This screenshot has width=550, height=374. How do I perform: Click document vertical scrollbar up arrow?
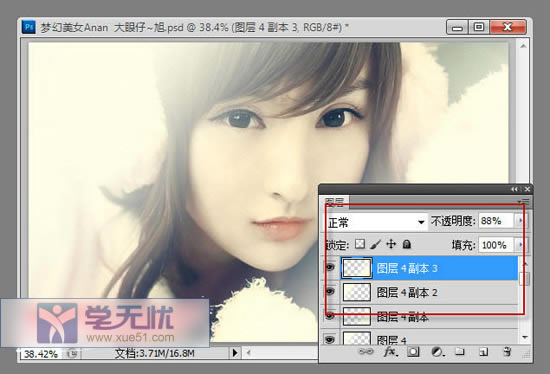pos(523,46)
